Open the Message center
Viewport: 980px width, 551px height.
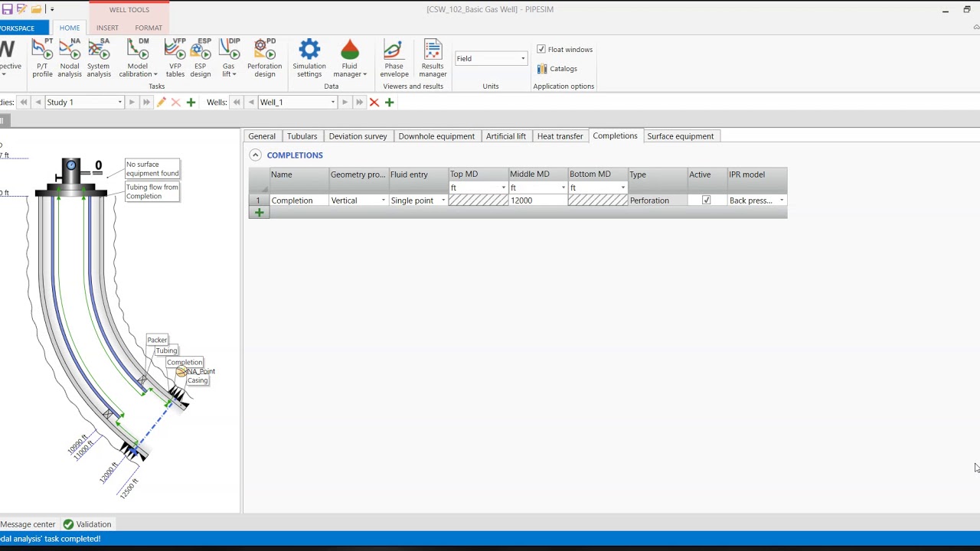tap(28, 524)
